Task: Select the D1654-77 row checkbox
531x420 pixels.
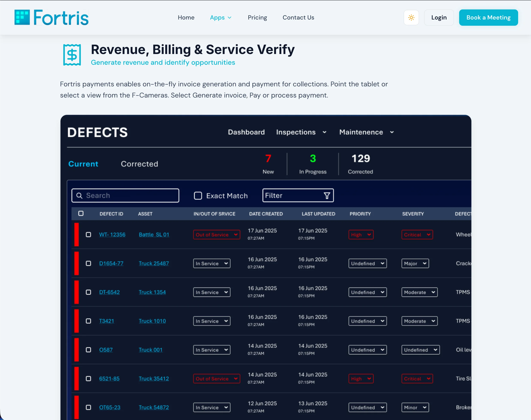Action: coord(88,263)
